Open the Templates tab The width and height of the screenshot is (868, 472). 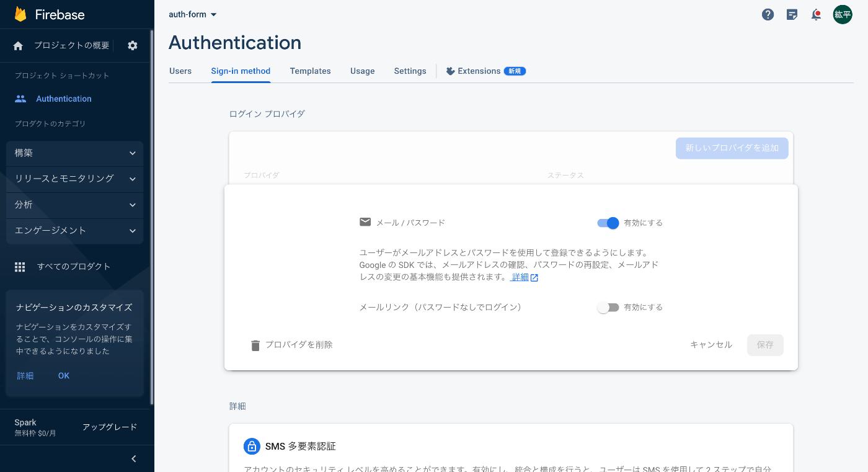coord(310,71)
